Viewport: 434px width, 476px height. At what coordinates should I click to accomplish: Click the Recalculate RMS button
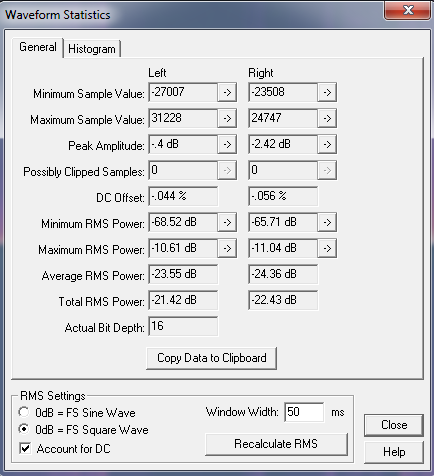[x=276, y=444]
